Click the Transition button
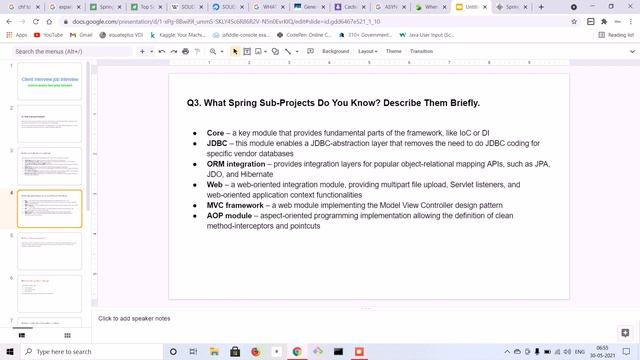This screenshot has height=360, width=640. tap(422, 51)
